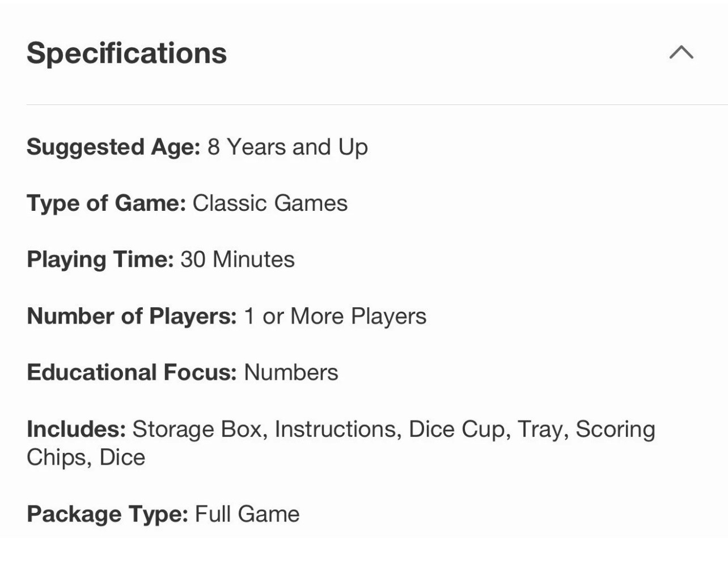Image resolution: width=728 pixels, height=586 pixels.
Task: Select the Type of Game label
Action: [106, 203]
